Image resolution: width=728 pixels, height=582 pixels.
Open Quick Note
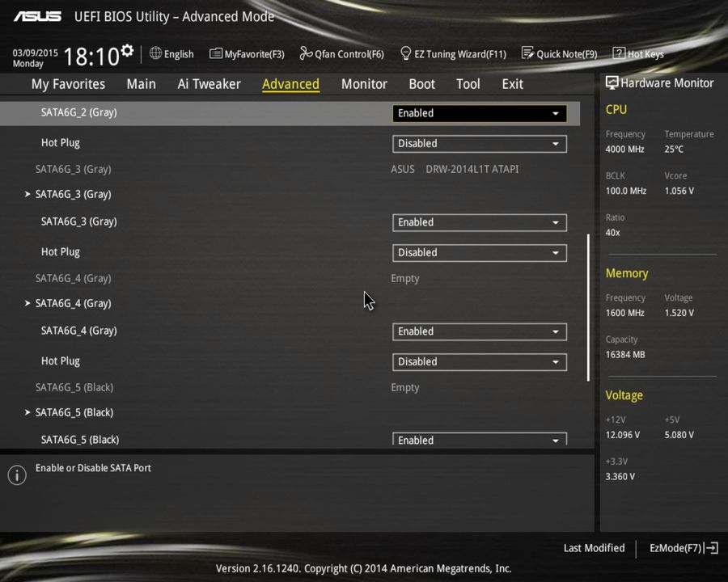[560, 53]
